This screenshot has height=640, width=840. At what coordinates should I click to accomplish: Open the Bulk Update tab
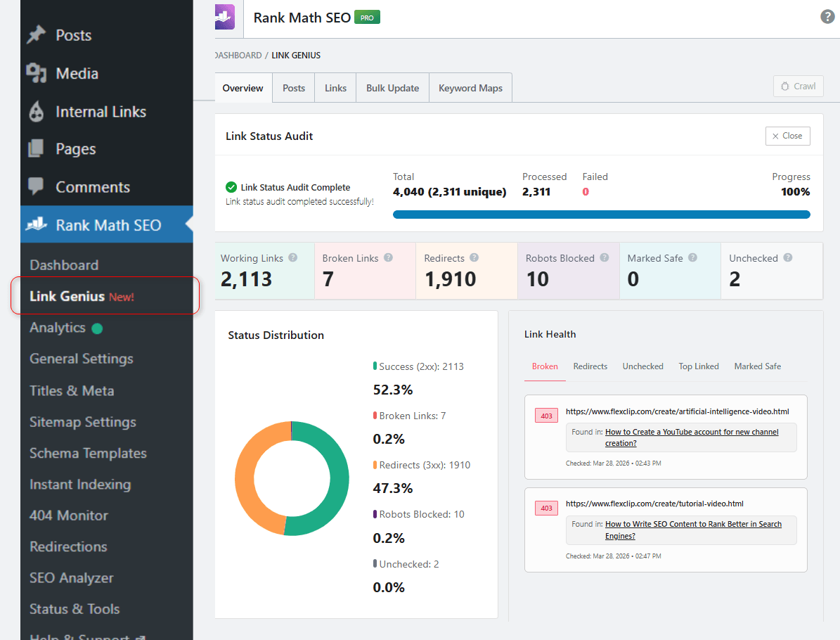393,88
